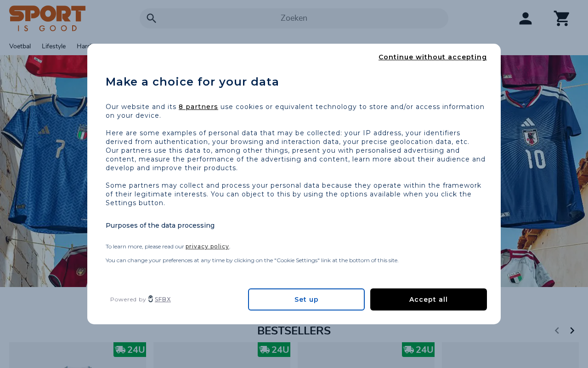Open the user account icon
The height and width of the screenshot is (368, 588).
pos(525,18)
